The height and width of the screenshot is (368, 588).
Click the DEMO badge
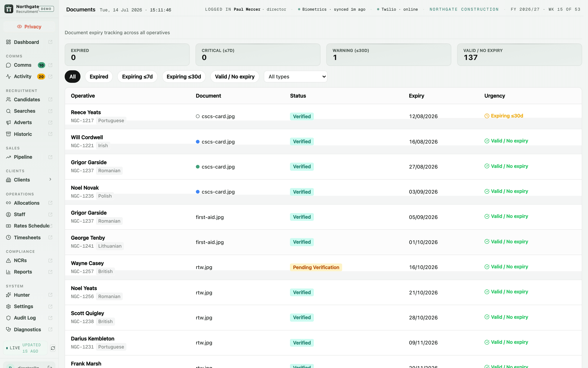[x=46, y=9]
